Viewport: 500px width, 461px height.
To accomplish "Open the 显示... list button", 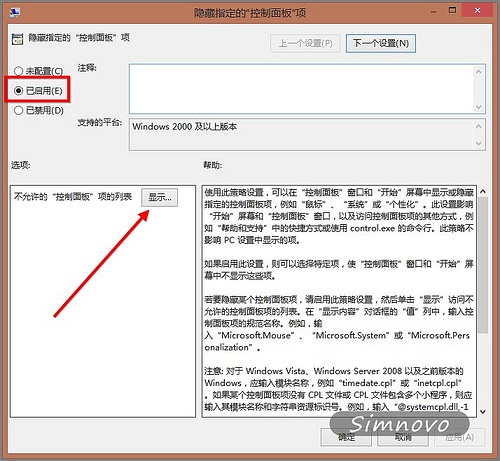I will tap(159, 197).
